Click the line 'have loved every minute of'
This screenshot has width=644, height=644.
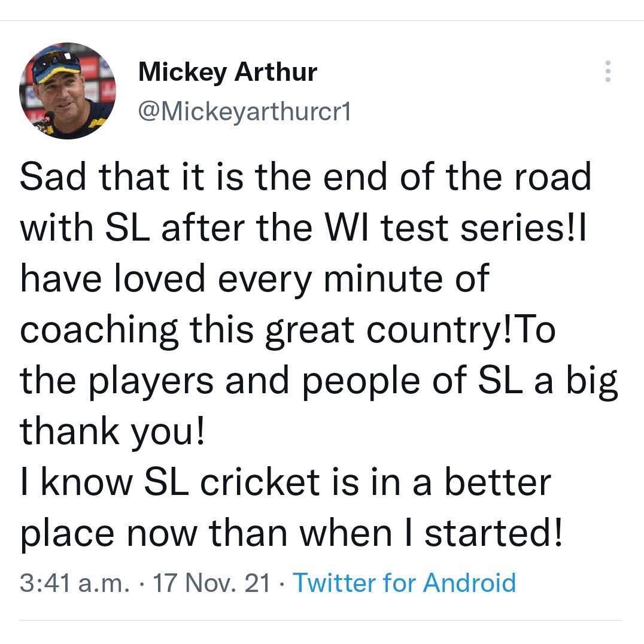(x=254, y=278)
